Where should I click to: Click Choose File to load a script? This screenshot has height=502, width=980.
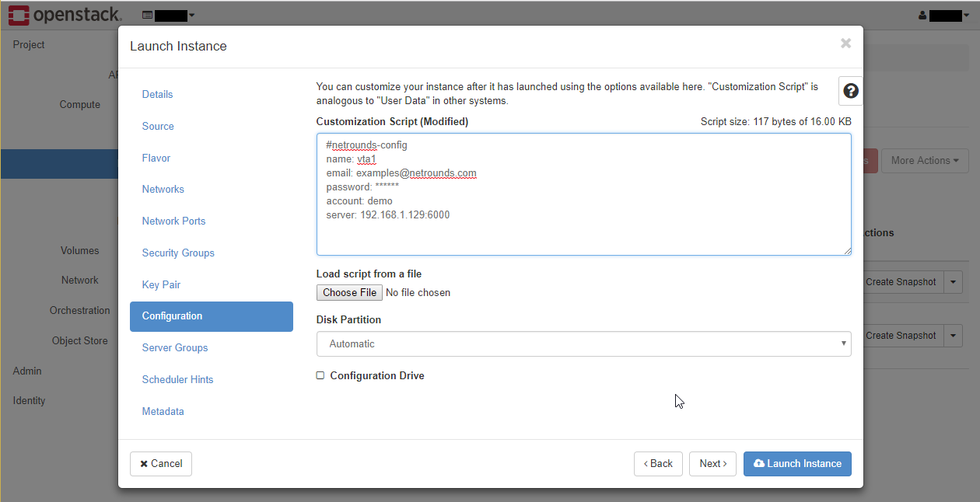(x=349, y=292)
